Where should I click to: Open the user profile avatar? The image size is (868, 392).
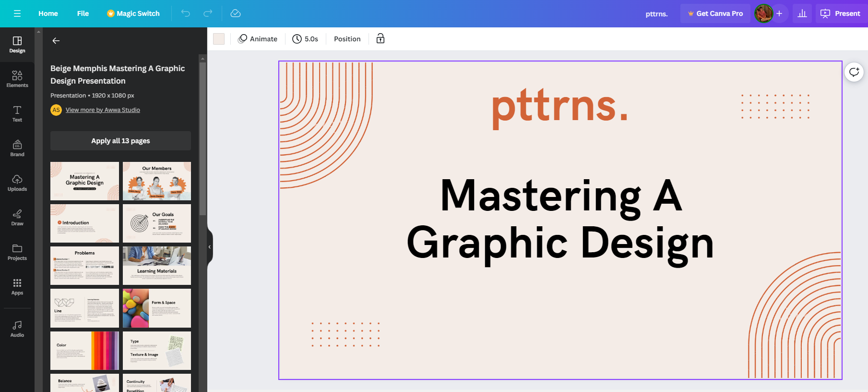tap(763, 13)
